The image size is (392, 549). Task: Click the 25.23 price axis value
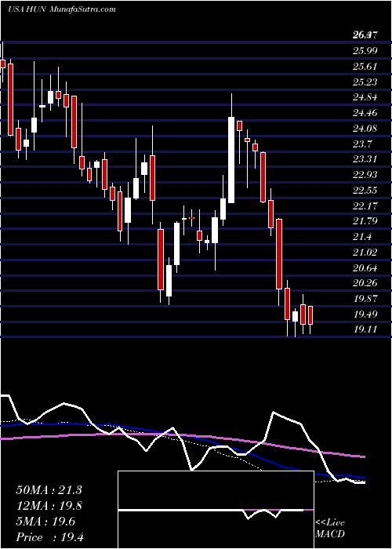click(x=365, y=82)
